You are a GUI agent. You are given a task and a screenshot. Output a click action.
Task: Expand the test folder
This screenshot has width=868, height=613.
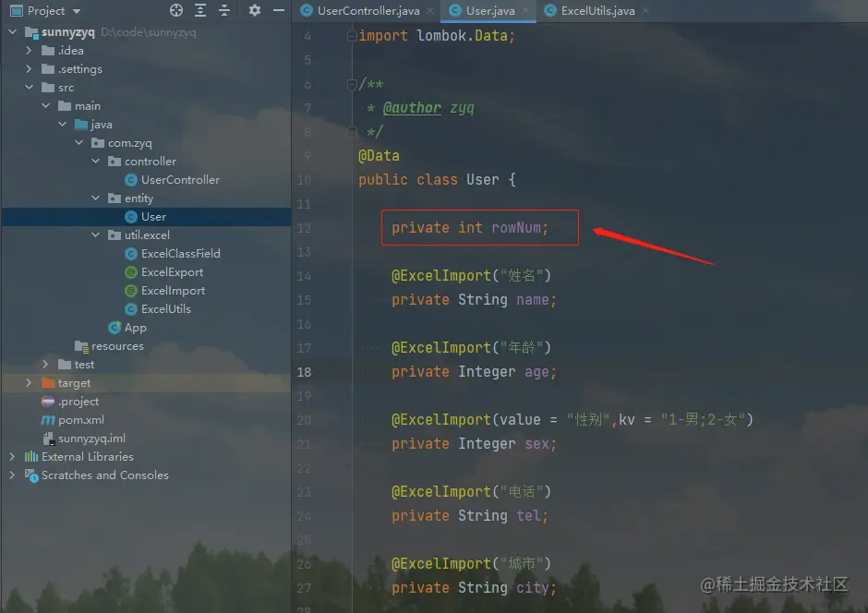(x=45, y=364)
